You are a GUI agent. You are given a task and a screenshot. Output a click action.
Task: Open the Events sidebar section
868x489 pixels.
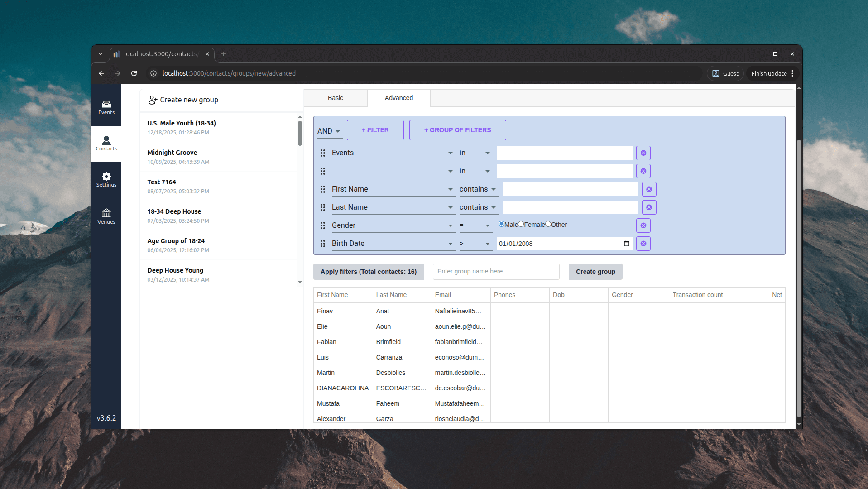[106, 107]
